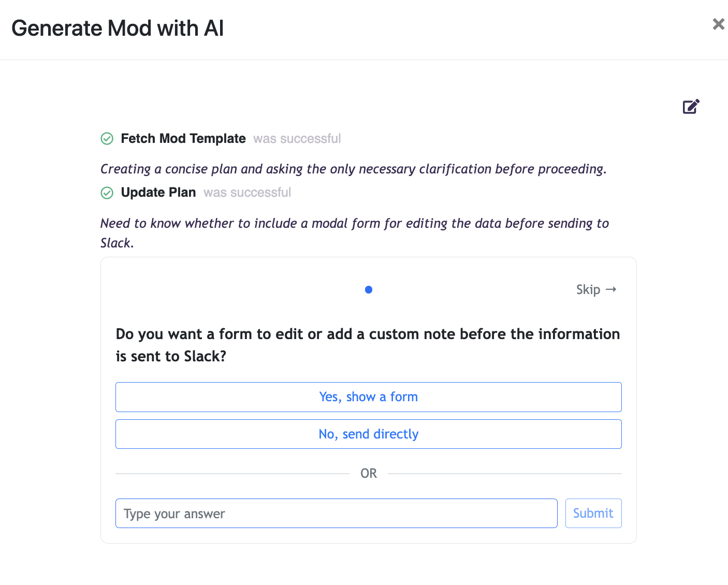728x585 pixels.
Task: Click the blue question progress dot
Action: coord(369,290)
